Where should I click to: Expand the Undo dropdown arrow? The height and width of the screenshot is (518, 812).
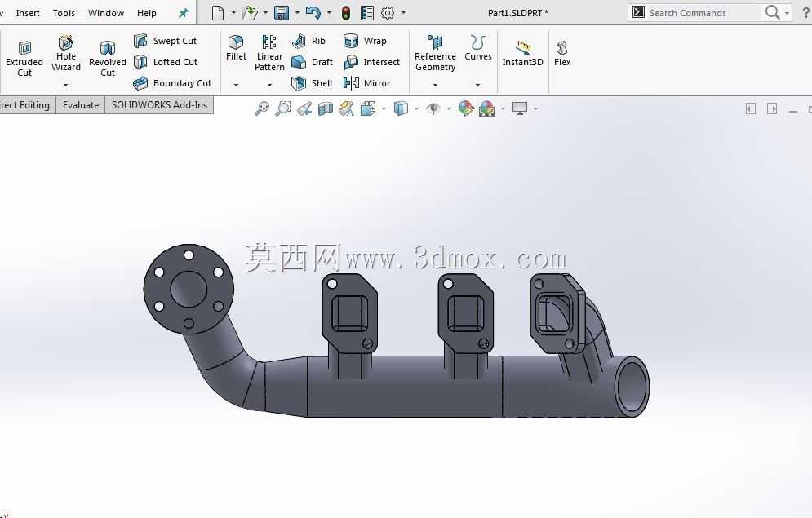(x=330, y=13)
